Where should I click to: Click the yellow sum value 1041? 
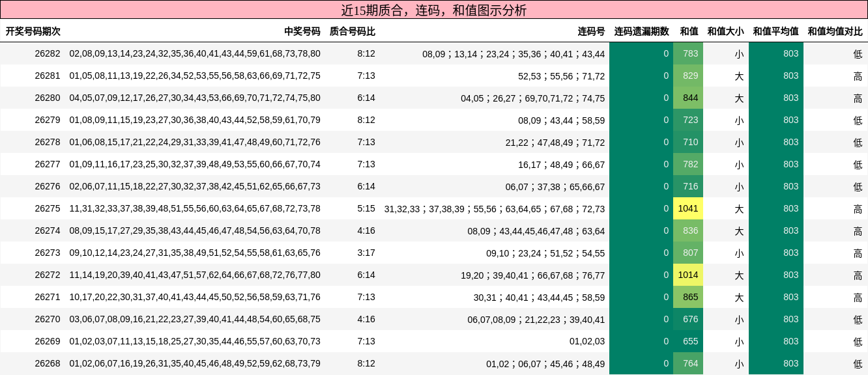point(688,208)
